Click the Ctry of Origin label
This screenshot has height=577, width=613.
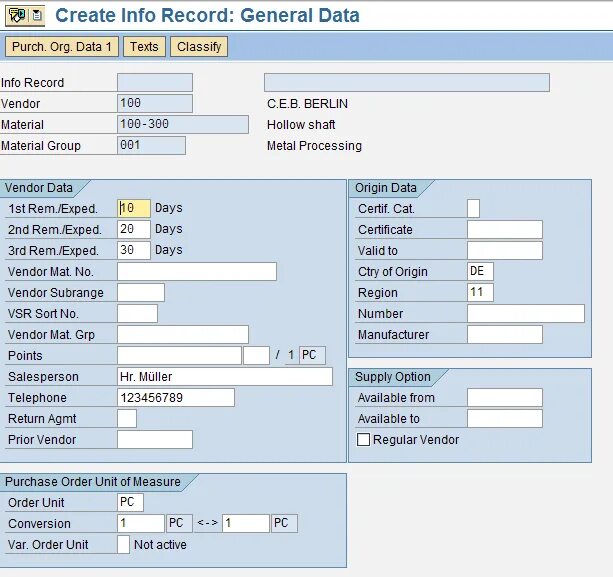pyautogui.click(x=393, y=272)
